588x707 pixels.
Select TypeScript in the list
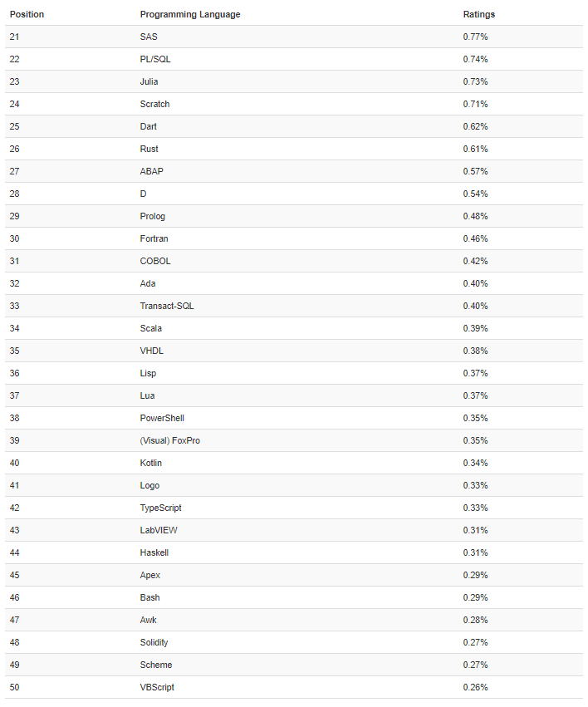(160, 508)
